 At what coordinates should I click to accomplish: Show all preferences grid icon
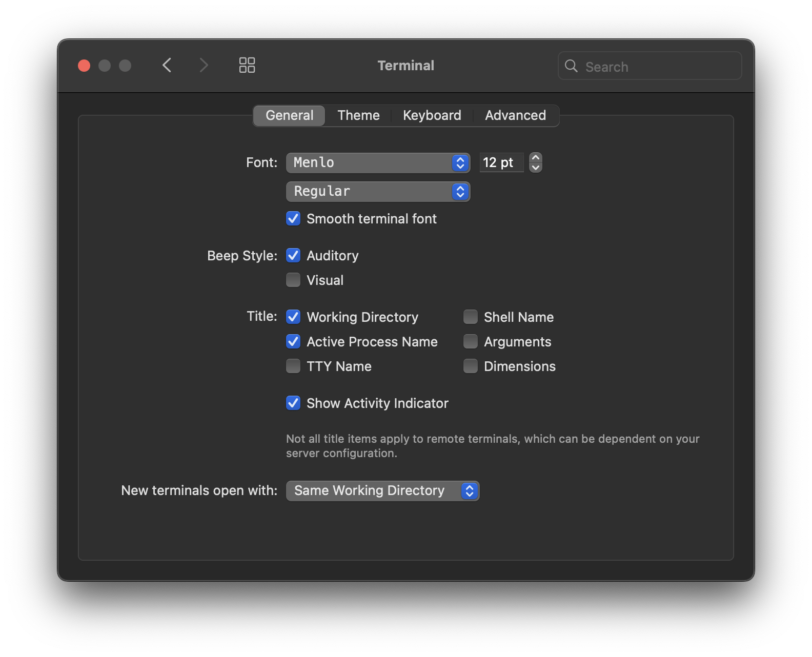tap(247, 65)
